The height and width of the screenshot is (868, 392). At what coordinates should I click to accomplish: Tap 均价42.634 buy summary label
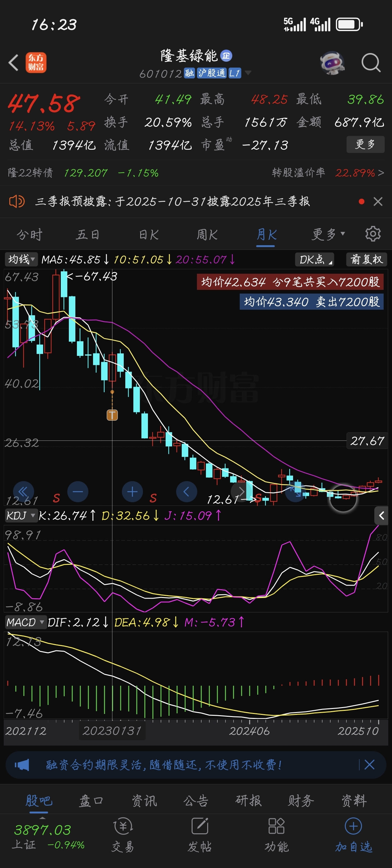[x=290, y=282]
